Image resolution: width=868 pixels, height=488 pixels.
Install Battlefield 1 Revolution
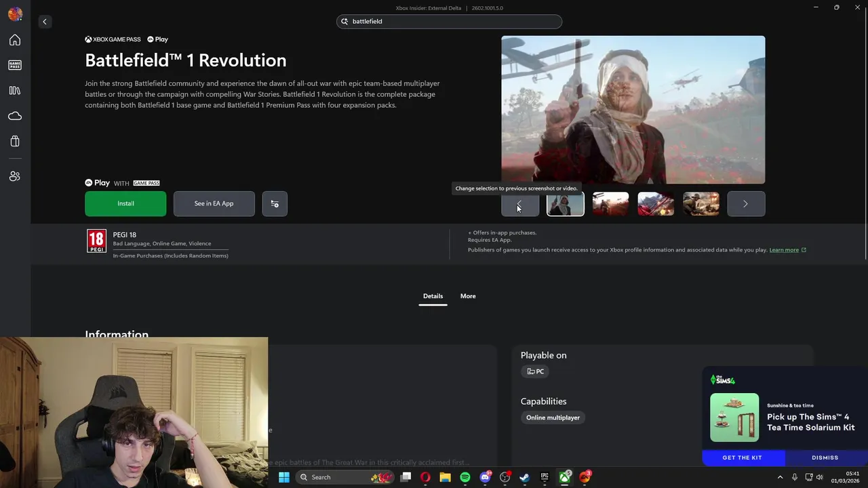coord(125,203)
